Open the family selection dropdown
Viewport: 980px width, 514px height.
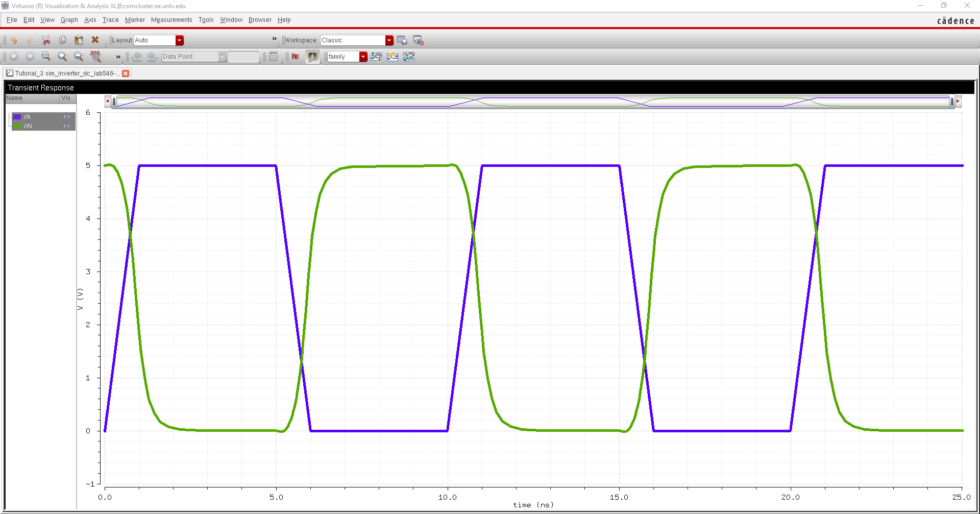pos(363,57)
